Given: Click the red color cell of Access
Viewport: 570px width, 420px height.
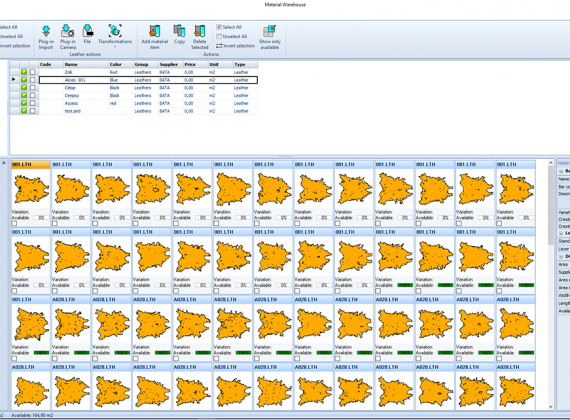Looking at the screenshot, I should tap(121, 103).
